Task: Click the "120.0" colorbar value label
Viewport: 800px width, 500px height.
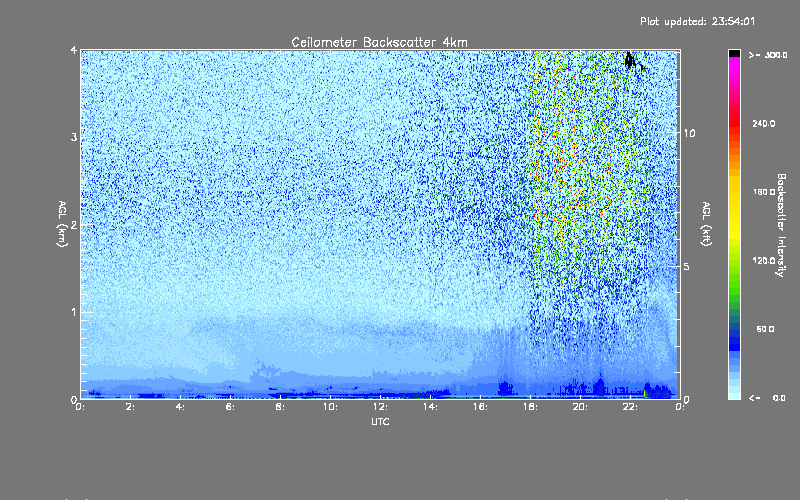Action: pos(764,261)
